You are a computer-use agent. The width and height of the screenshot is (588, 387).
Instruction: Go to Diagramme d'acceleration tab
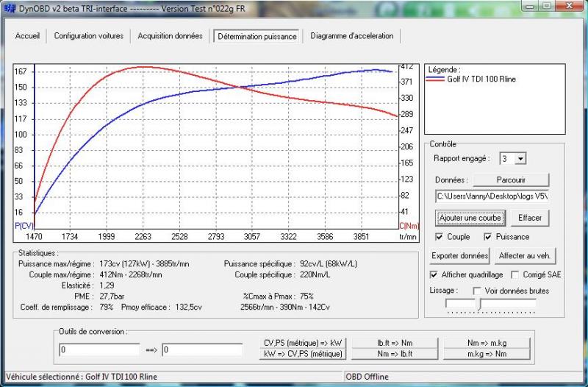[x=352, y=36]
